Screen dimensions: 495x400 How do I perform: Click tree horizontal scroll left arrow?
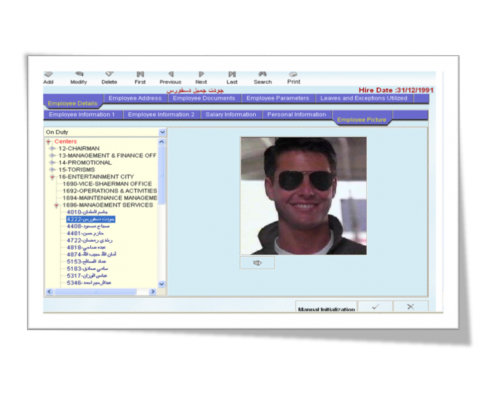click(x=49, y=292)
